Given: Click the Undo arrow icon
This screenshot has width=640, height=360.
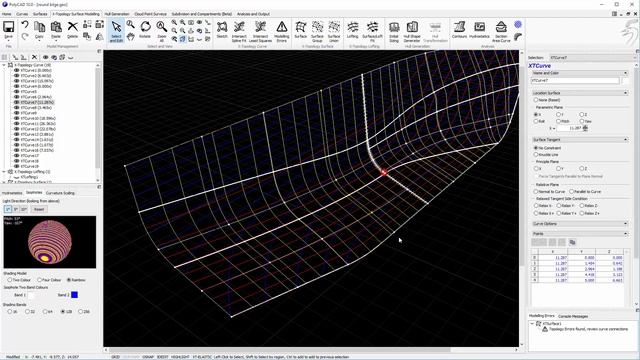Looking at the screenshot, I should 25,25.
